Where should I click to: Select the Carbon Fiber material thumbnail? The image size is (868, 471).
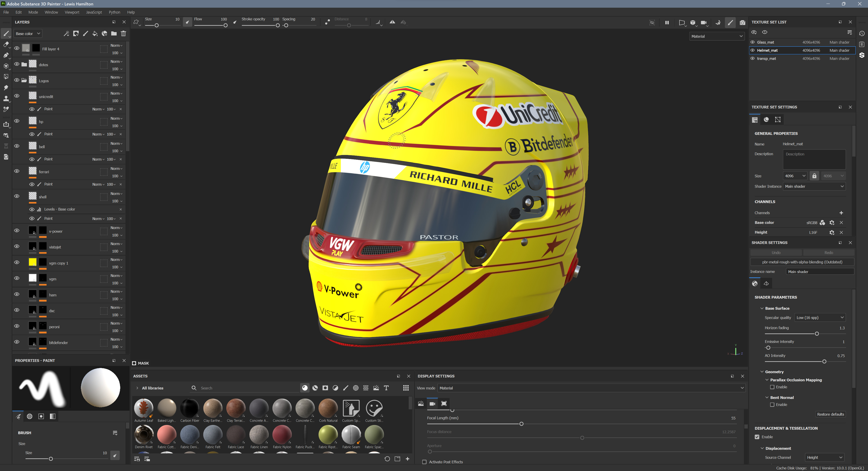(190, 408)
